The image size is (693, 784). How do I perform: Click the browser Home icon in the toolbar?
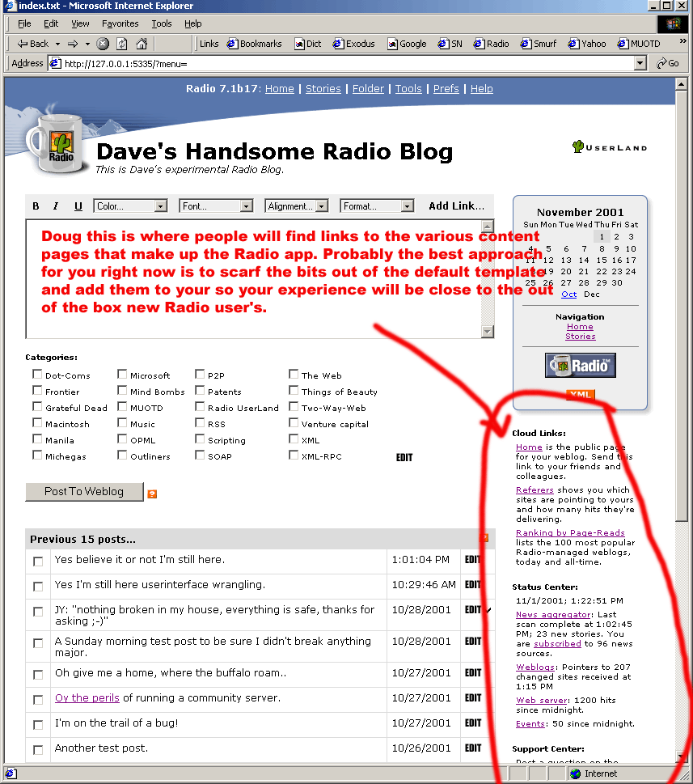click(142, 44)
